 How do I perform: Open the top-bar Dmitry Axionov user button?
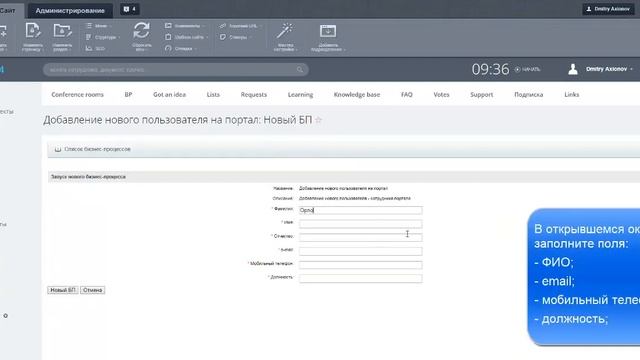pyautogui.click(x=608, y=9)
